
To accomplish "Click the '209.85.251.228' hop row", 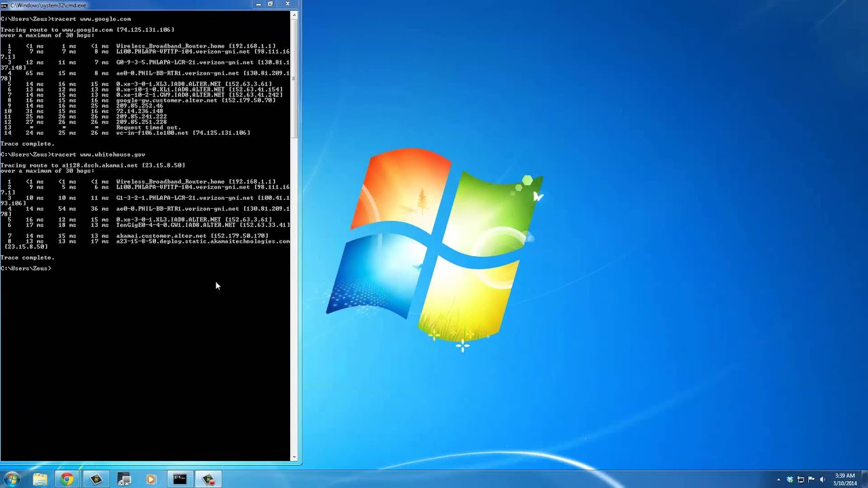I will tap(85, 122).
